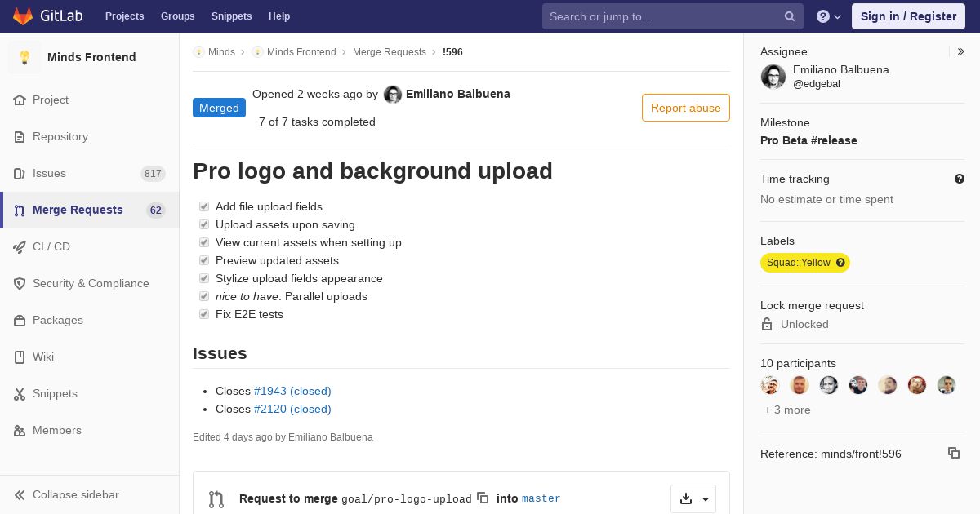Viewport: 980px width, 514px height.
Task: Select Merge Requests in sidebar
Action: tap(90, 210)
